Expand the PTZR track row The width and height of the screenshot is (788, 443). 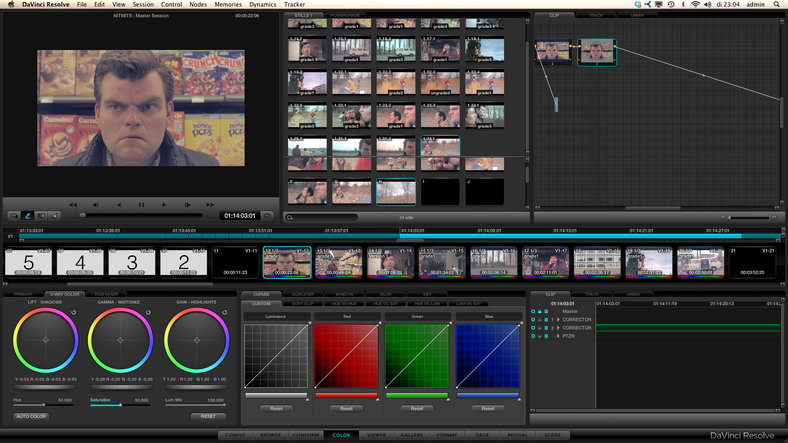[x=558, y=336]
